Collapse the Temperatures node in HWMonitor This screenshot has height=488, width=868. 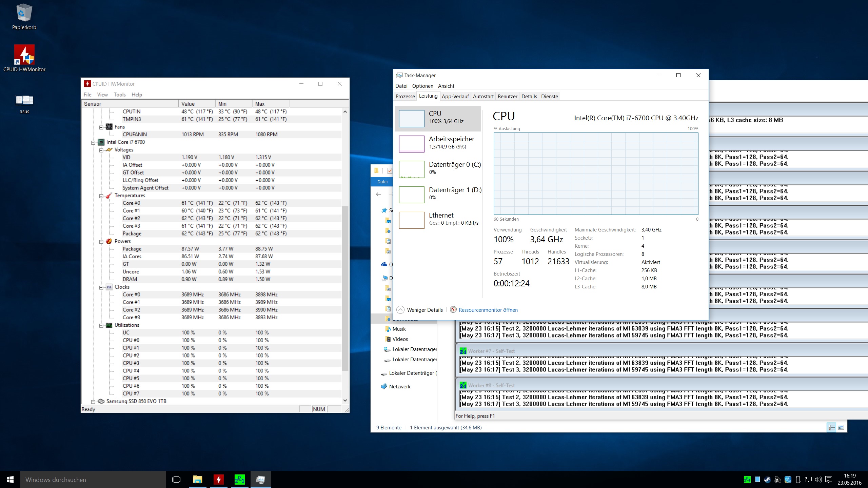click(101, 196)
